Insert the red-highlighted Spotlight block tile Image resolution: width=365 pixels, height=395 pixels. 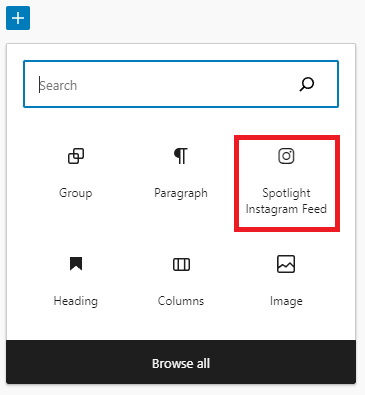pyautogui.click(x=287, y=183)
